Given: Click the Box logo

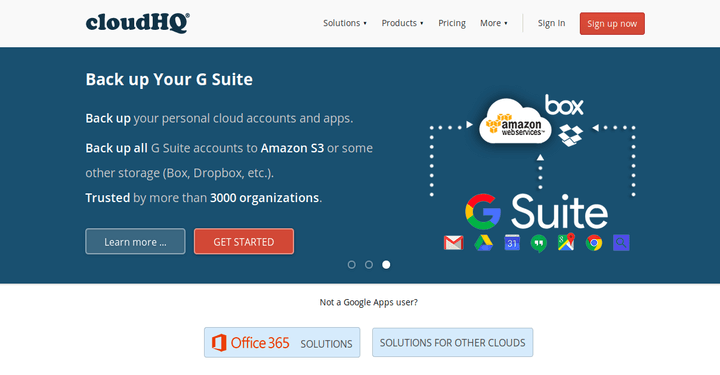Looking at the screenshot, I should point(564,105).
